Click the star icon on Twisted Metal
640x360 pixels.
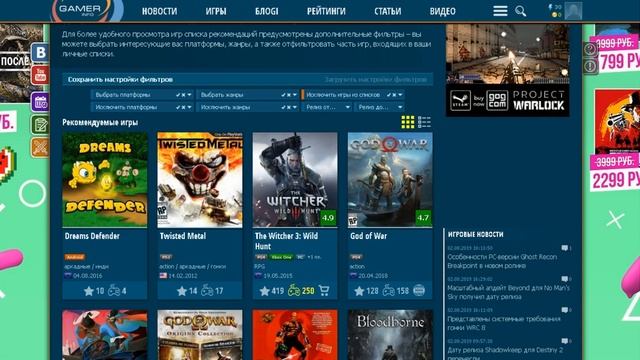(182, 291)
